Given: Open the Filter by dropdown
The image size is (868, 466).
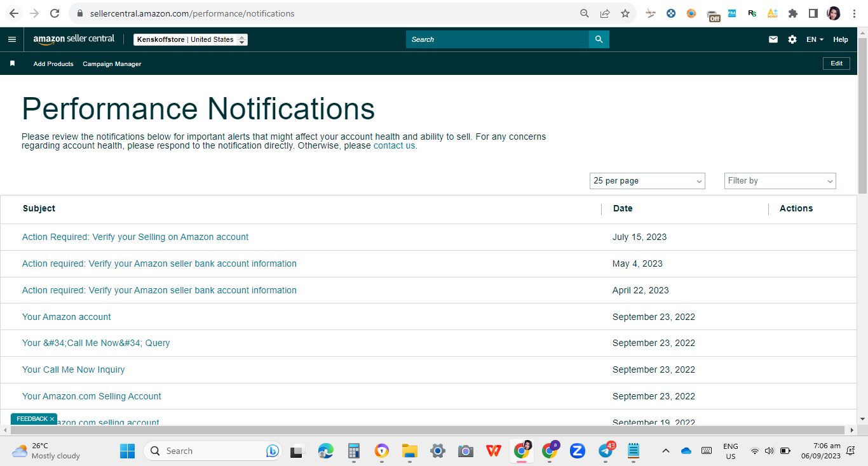Looking at the screenshot, I should [x=780, y=181].
